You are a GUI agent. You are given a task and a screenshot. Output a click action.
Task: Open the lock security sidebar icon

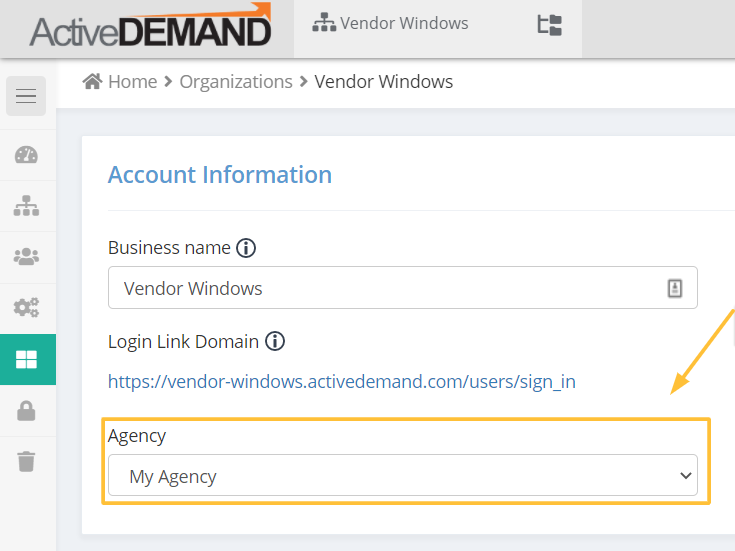click(x=26, y=411)
